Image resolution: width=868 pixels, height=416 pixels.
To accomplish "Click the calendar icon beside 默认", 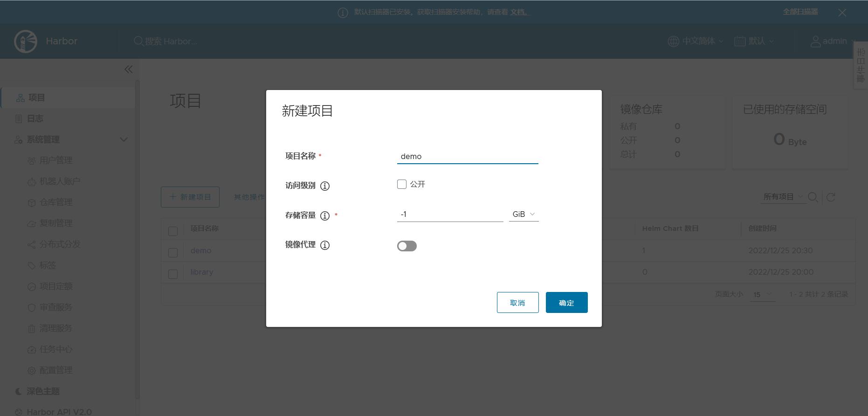I will point(740,41).
